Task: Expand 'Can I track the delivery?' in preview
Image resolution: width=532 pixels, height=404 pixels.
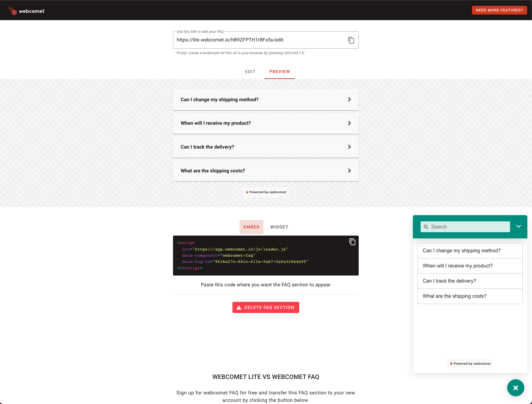Action: (x=266, y=147)
